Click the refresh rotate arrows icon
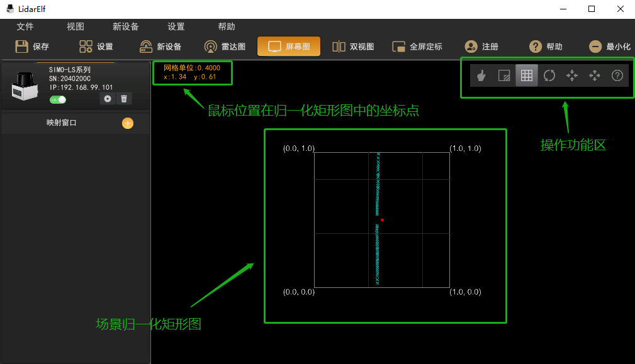 tap(549, 75)
